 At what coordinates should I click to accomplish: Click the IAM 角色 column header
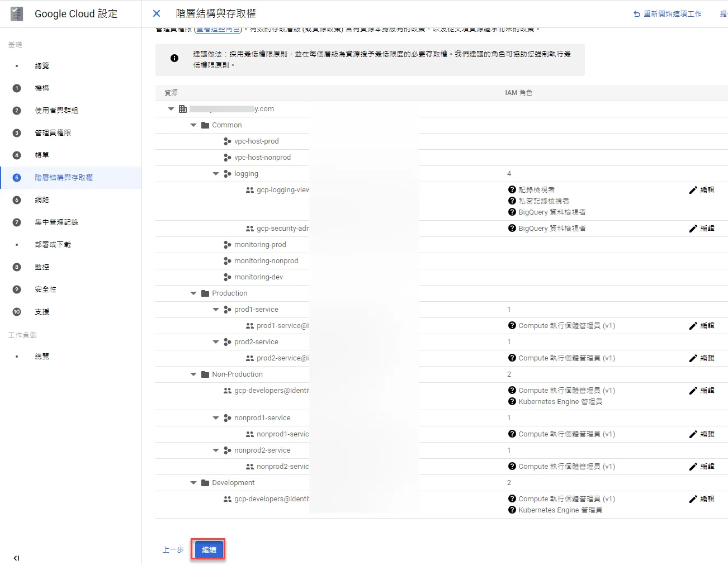click(x=518, y=93)
